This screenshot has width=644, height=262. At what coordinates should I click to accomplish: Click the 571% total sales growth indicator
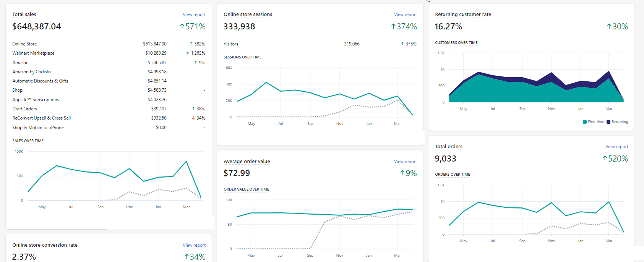click(x=193, y=26)
